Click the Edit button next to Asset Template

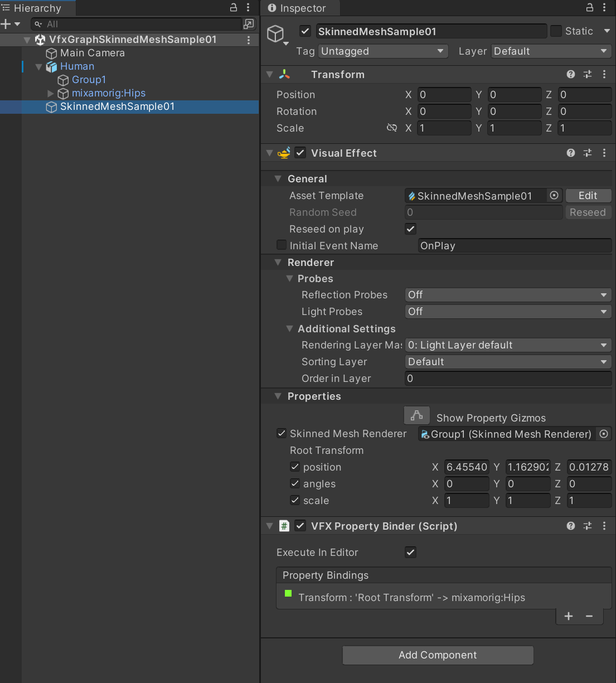click(x=588, y=196)
